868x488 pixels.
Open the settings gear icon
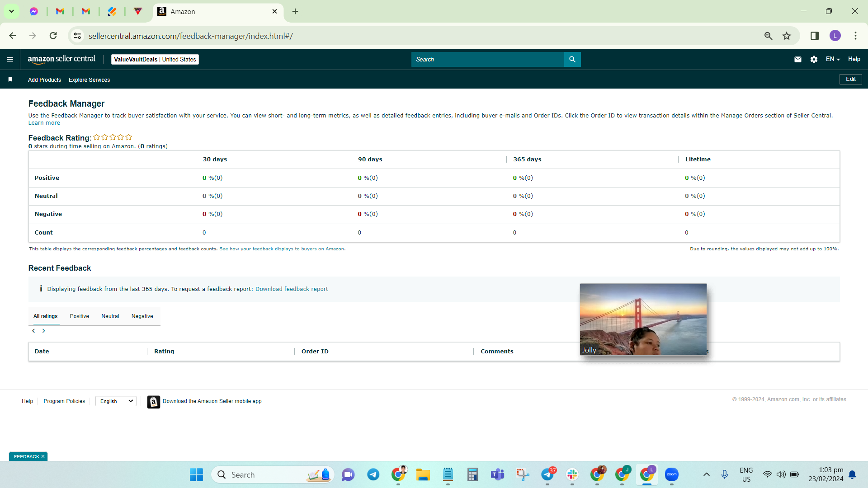(x=814, y=59)
